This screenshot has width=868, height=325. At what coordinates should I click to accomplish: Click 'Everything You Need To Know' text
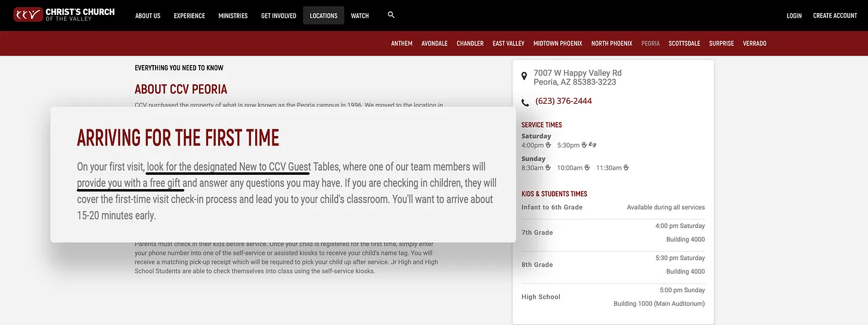pyautogui.click(x=179, y=68)
